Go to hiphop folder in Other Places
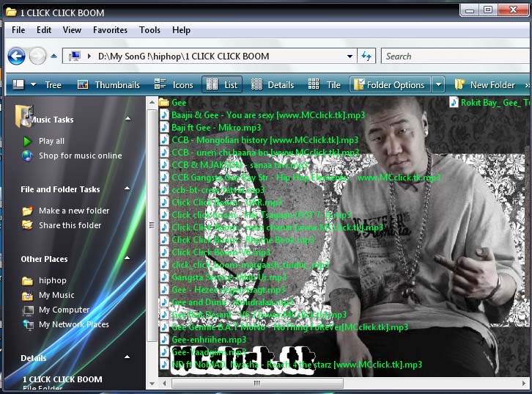The image size is (532, 394). (53, 280)
